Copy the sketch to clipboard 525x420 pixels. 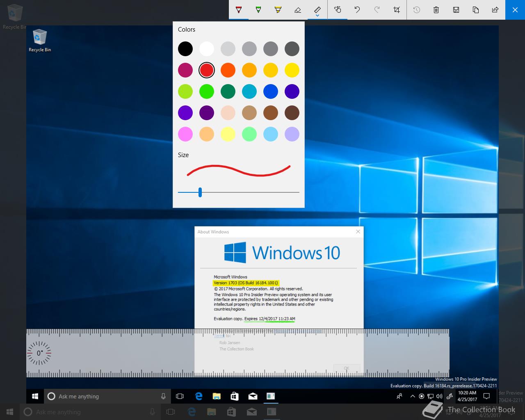[x=476, y=9]
